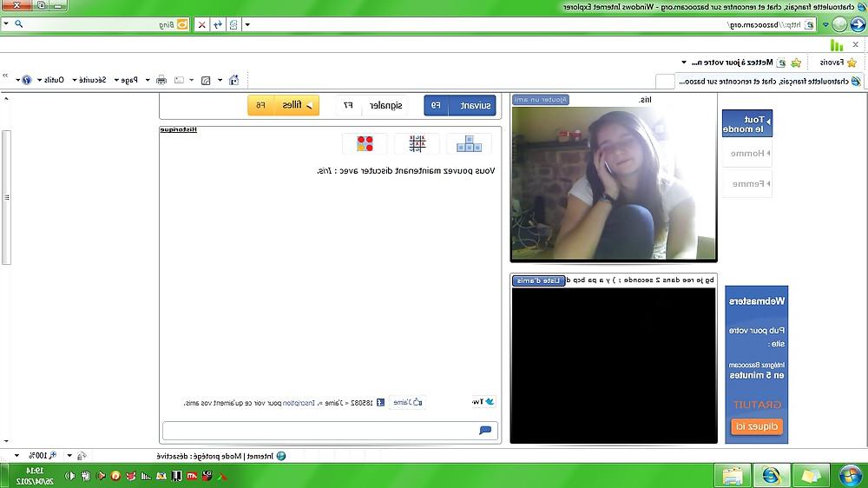868x488 pixels.
Task: Select the Femme filter option
Action: point(746,184)
